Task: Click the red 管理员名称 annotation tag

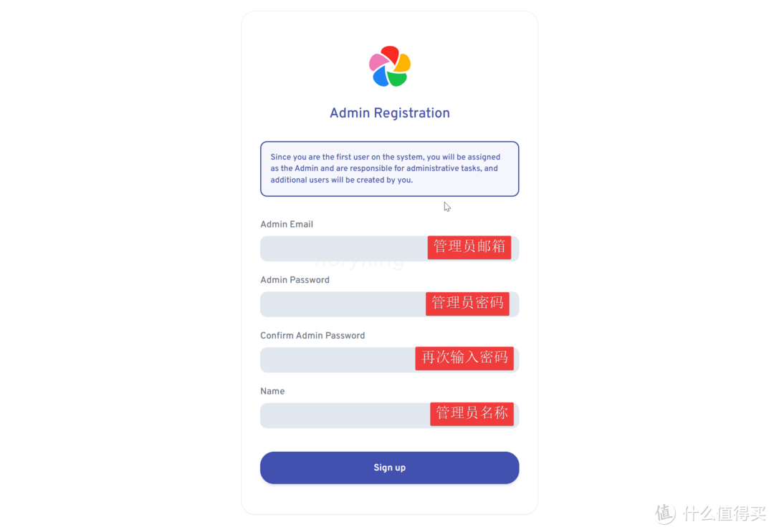Action: coord(472,414)
